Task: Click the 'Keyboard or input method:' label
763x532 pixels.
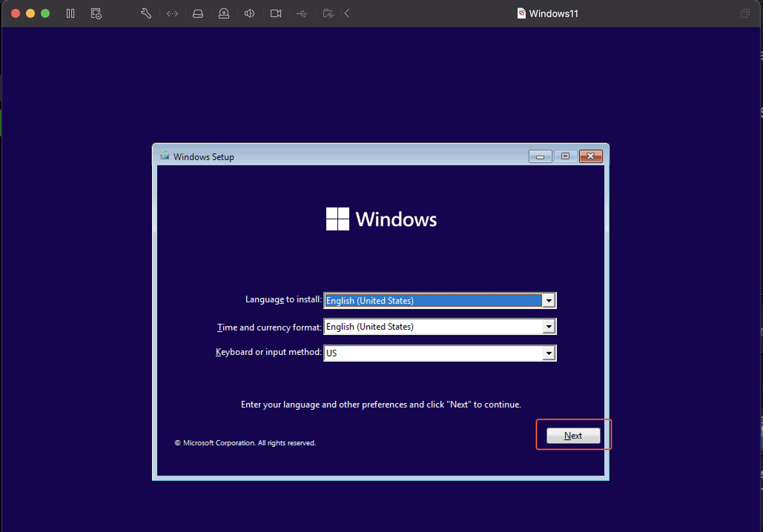Action: 269,352
